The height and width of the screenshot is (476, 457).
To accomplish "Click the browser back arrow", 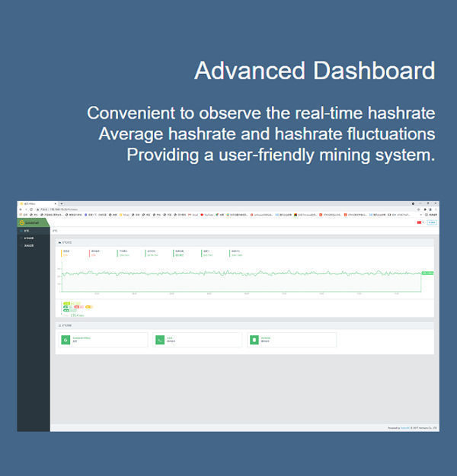I will point(21,209).
